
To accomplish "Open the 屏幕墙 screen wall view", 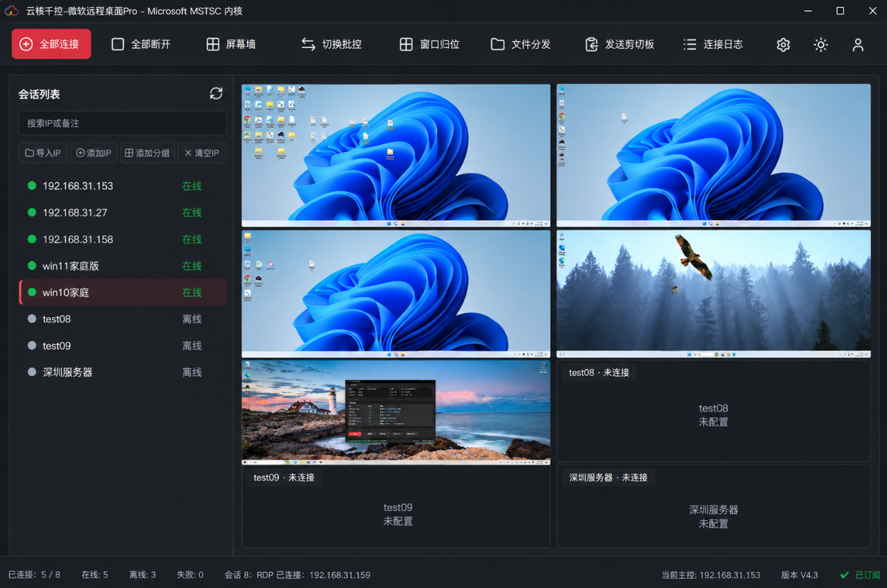I will [231, 44].
